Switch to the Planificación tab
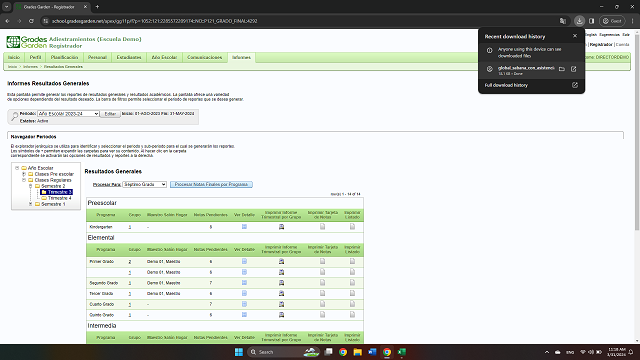 click(64, 57)
